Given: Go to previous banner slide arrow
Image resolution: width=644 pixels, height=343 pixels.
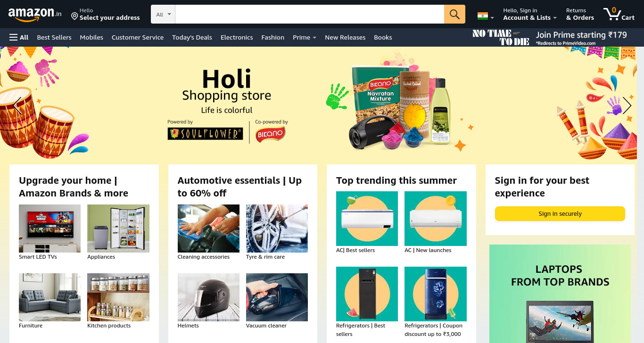Looking at the screenshot, I should pyautogui.click(x=17, y=106).
